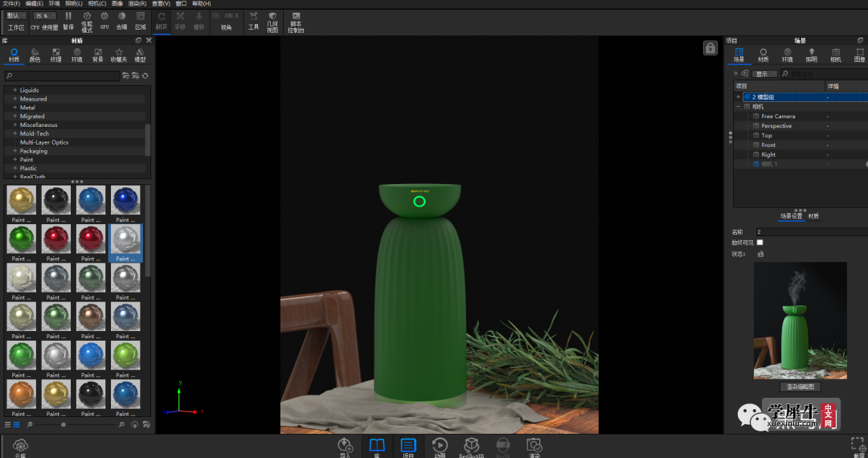Click the viewport camera lock icon

pyautogui.click(x=710, y=48)
